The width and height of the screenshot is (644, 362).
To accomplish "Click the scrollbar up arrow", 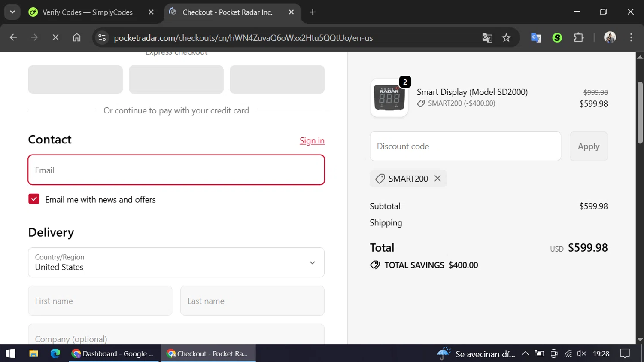I will pos(640,57).
